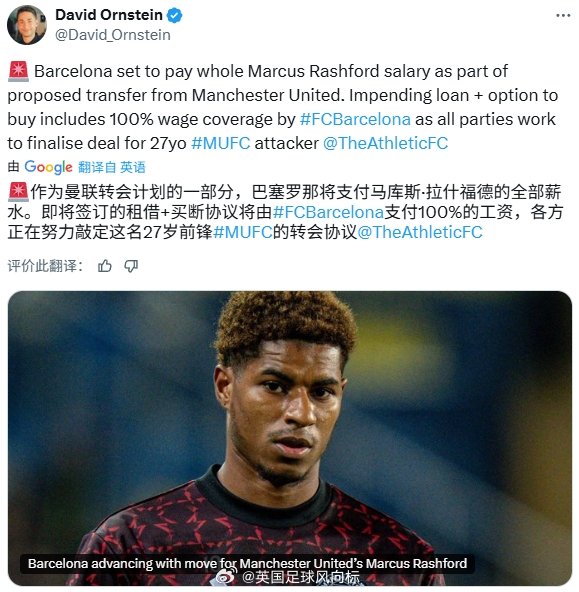Click the Google logo in translation line
579x592 pixels.
point(48,167)
